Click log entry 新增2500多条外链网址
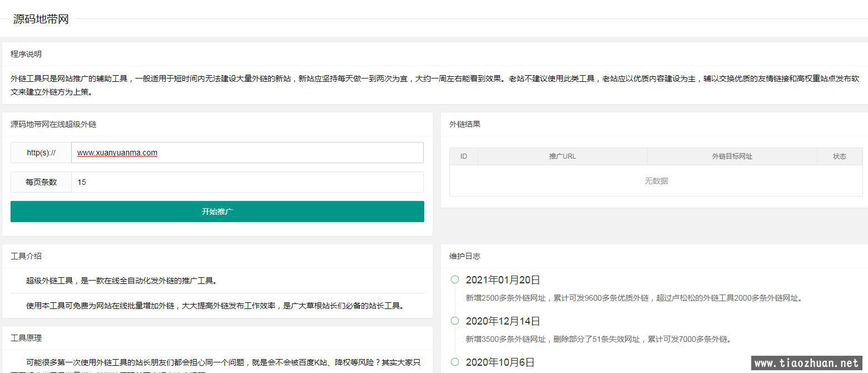 pos(634,298)
